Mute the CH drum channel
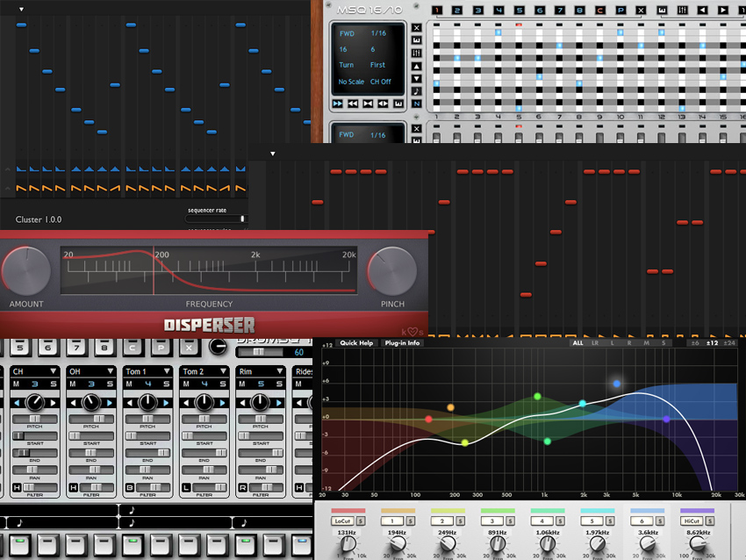Viewport: 746px width, 560px height. [x=16, y=384]
